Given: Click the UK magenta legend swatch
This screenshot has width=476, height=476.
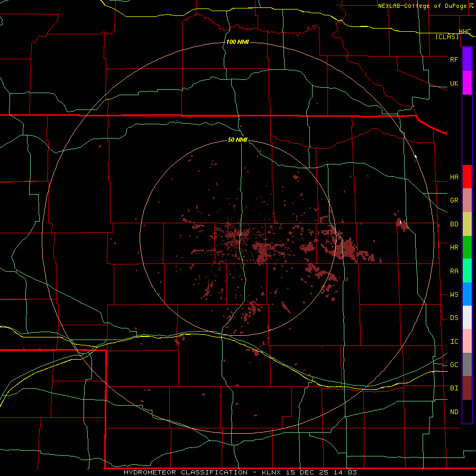Looking at the screenshot, I should point(467,83).
